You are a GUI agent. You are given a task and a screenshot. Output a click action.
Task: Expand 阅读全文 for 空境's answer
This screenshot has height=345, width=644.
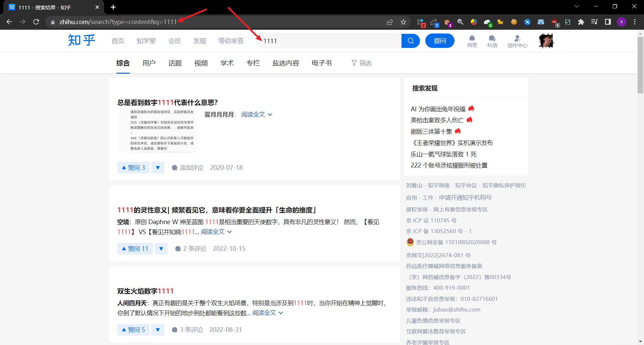[x=216, y=232]
